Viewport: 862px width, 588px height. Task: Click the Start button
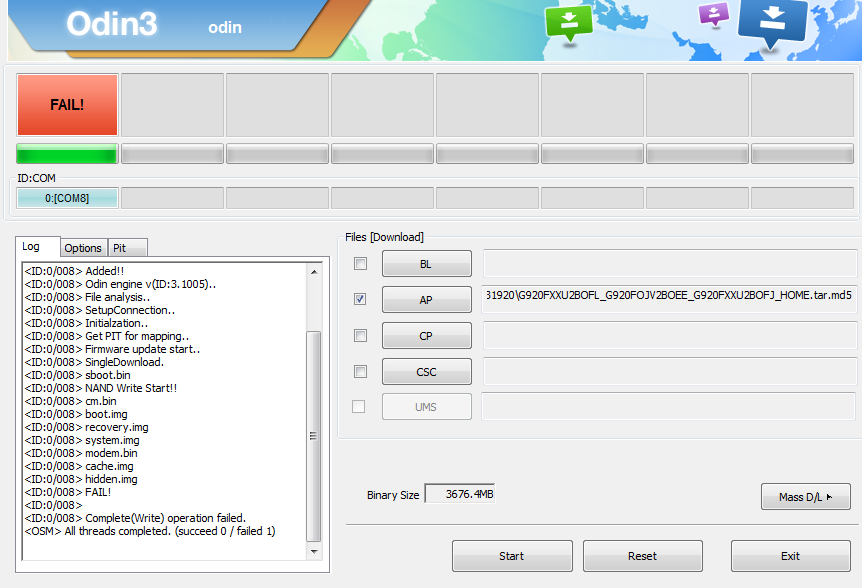click(x=512, y=556)
